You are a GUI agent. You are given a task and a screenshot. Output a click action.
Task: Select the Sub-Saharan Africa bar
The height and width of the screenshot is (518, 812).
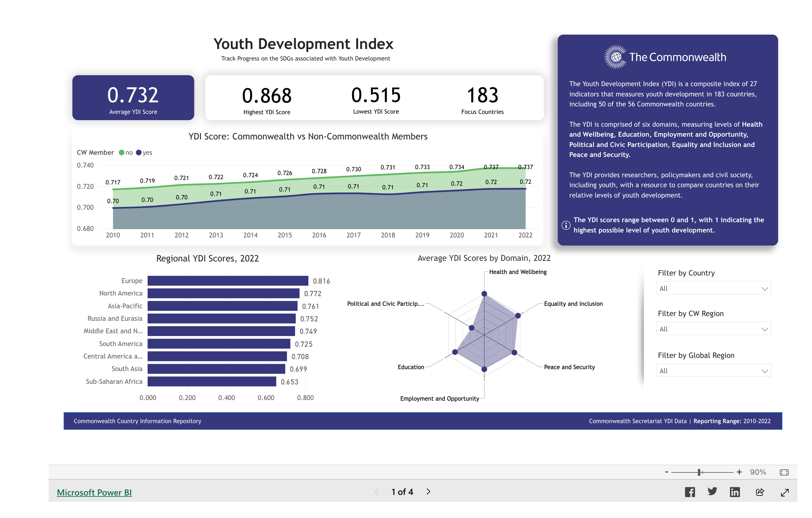point(212,381)
